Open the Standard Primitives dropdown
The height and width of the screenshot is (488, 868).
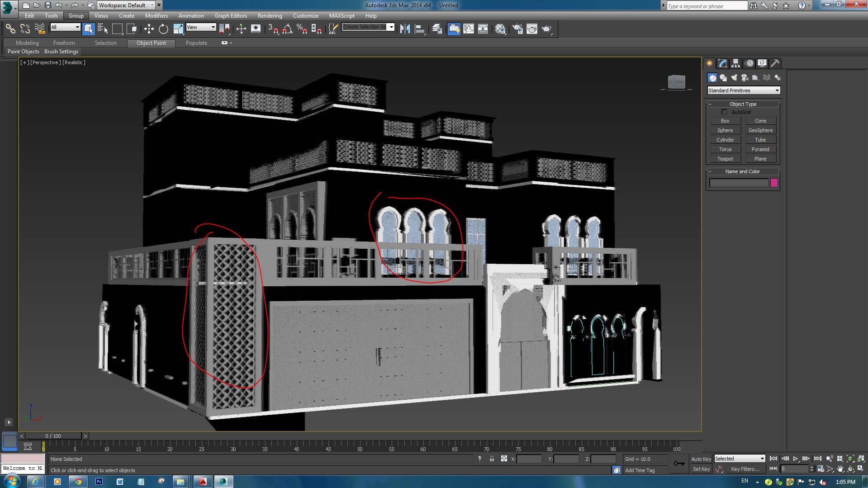tap(743, 90)
